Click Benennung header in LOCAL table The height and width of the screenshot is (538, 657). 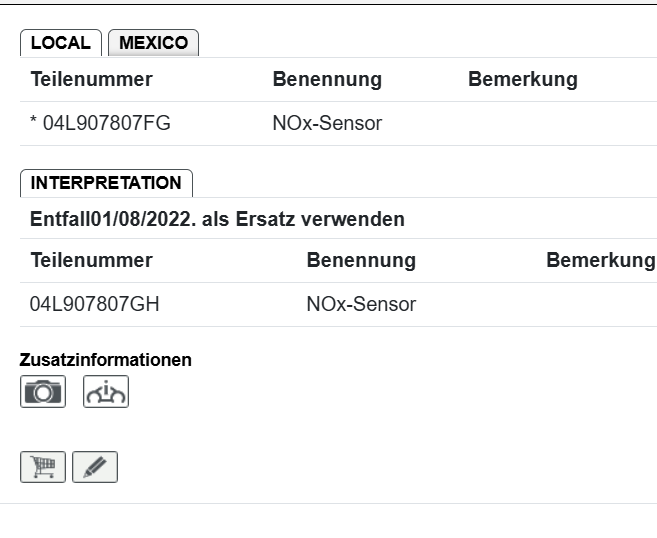[326, 80]
